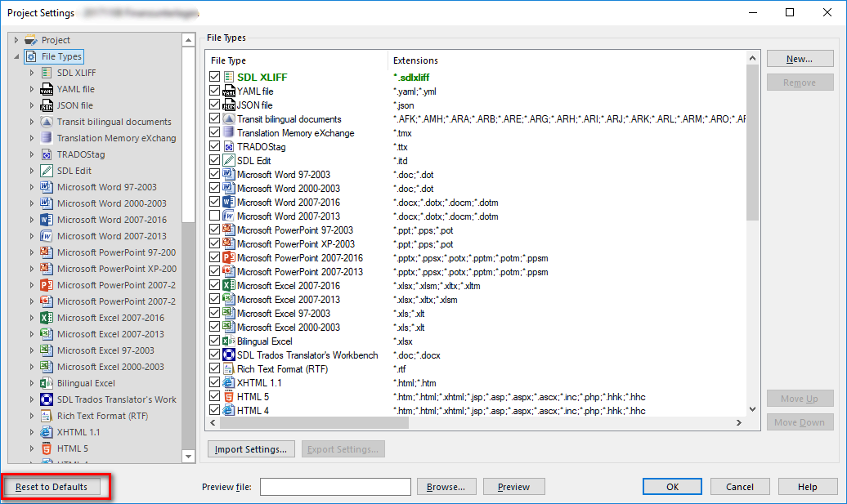847x504 pixels.
Task: Click Microsoft PowerPoint XP-2003 list icon
Action: tap(229, 244)
